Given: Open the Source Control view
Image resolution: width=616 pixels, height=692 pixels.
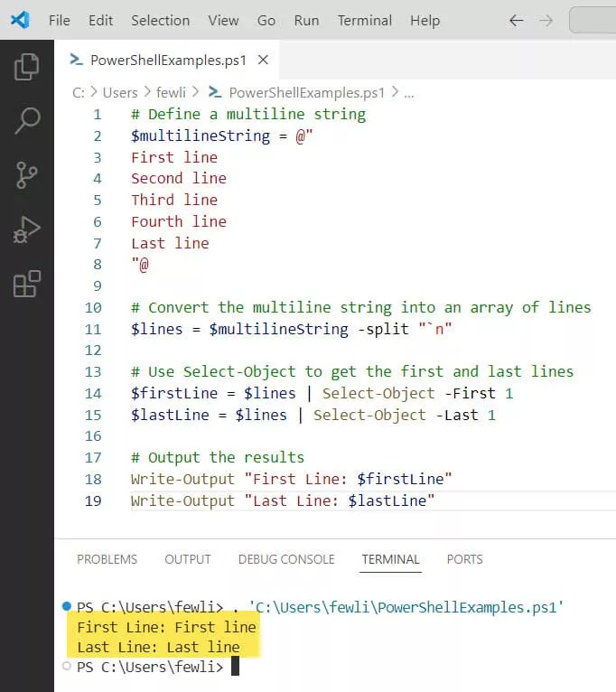Looking at the screenshot, I should (x=27, y=175).
